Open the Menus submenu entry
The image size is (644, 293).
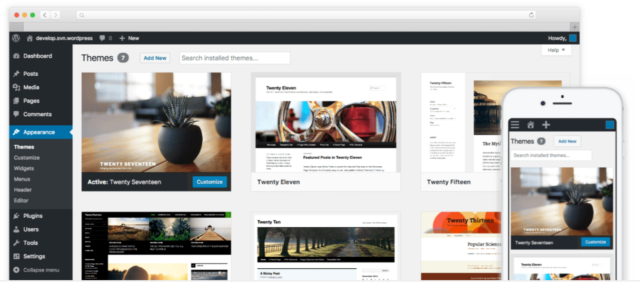click(x=22, y=179)
